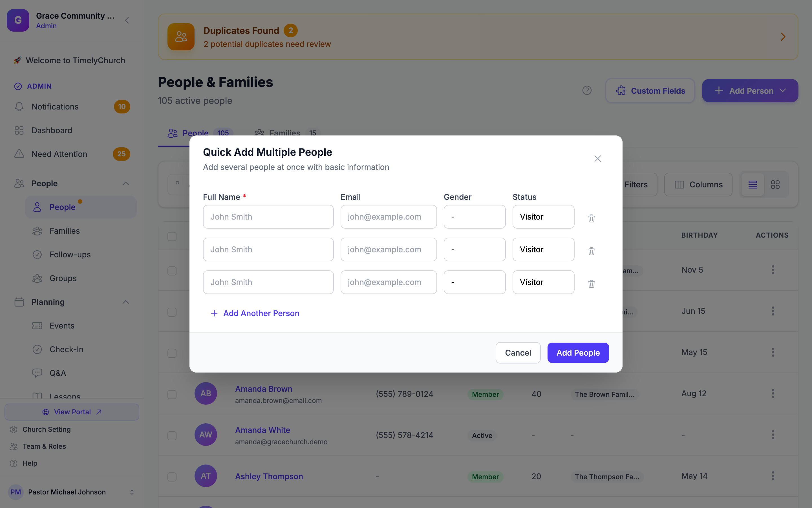812x508 pixels.
Task: Check the Nov 5 row checkbox
Action: [172, 271]
